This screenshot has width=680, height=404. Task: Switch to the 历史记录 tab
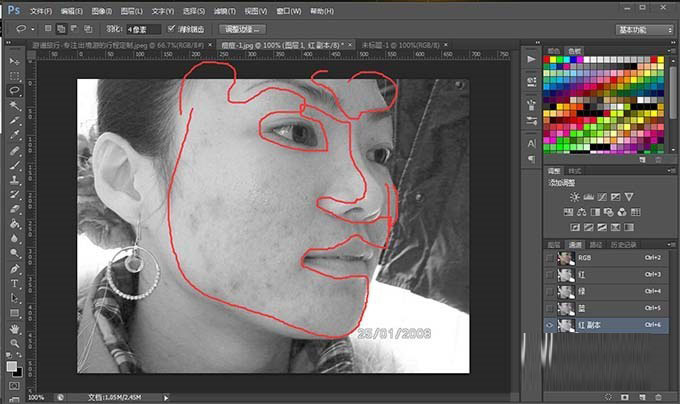coord(623,244)
